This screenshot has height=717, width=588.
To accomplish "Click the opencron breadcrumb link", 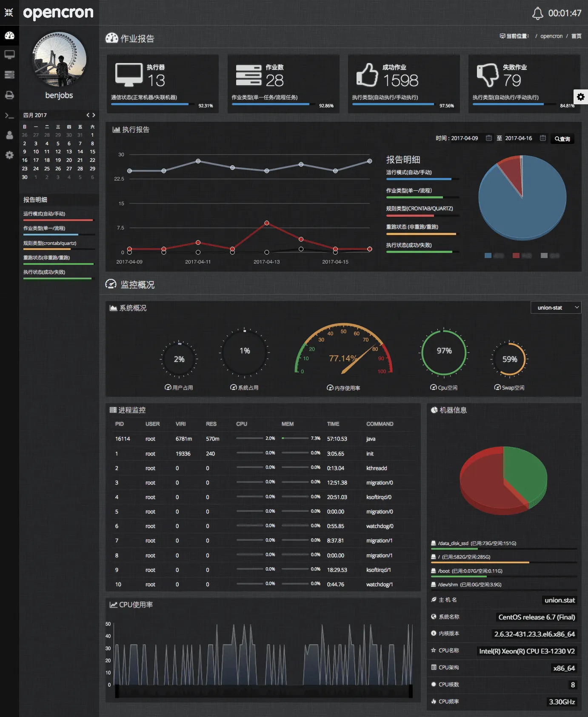I will 551,36.
